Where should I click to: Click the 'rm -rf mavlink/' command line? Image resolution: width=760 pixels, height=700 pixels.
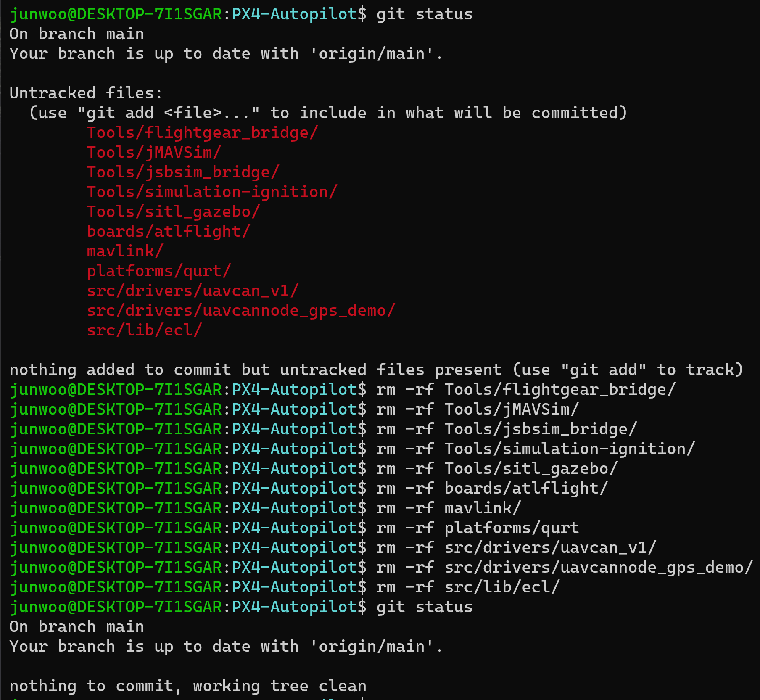449,508
